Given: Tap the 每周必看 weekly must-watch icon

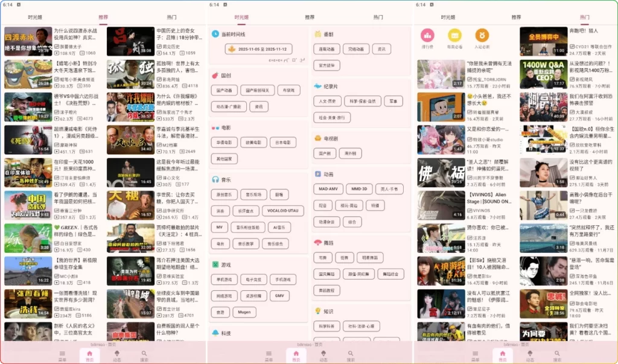Looking at the screenshot, I should pos(454,36).
